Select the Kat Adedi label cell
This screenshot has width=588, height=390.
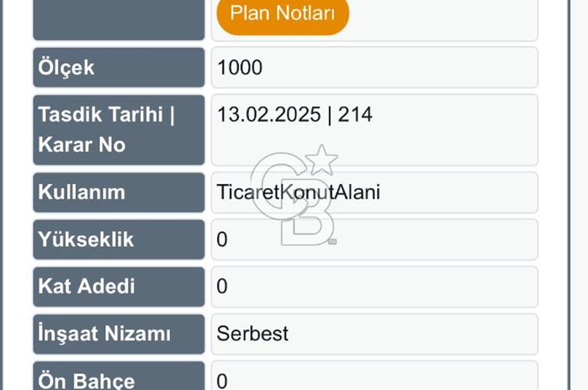coord(119,287)
